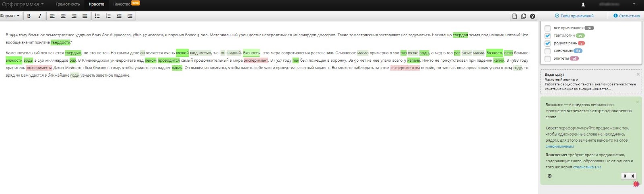The height and width of the screenshot is (194, 644).
Task: Enable the 'все примечания' checkbox
Action: [547, 28]
